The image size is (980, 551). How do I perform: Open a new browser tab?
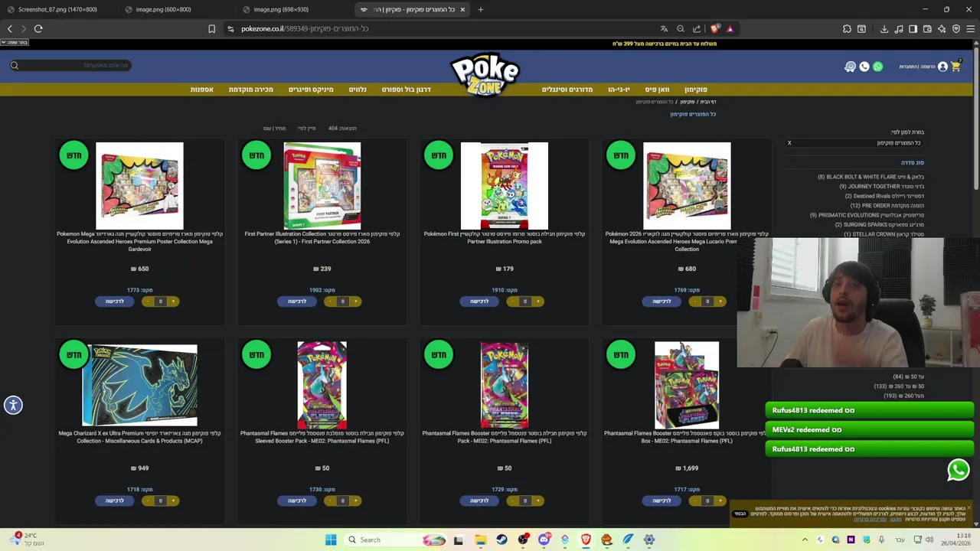click(481, 9)
